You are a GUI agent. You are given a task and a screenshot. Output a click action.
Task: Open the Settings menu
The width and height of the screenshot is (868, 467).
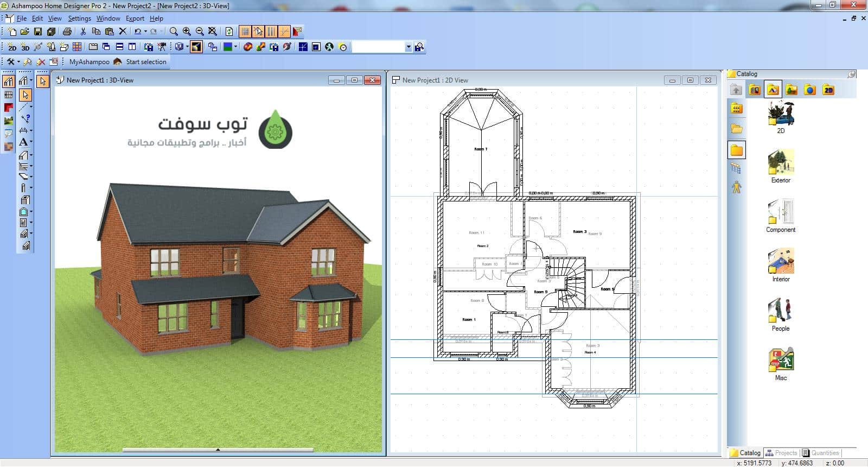(x=80, y=18)
